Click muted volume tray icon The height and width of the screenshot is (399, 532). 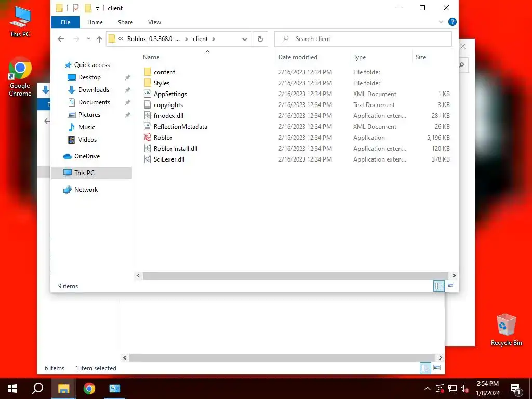coord(464,389)
